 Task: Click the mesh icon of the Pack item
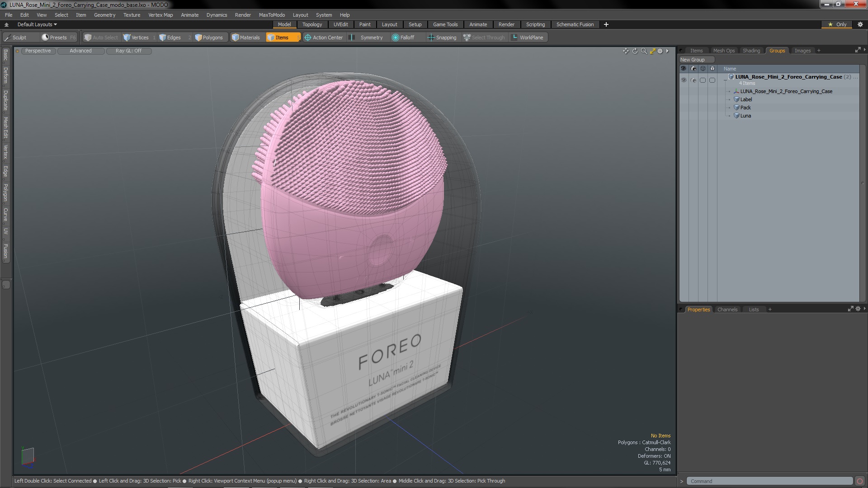click(736, 108)
